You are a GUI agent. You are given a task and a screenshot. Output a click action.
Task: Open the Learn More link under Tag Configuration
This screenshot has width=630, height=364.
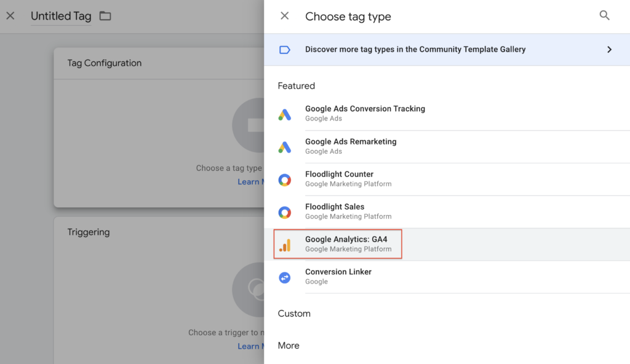pos(250,182)
